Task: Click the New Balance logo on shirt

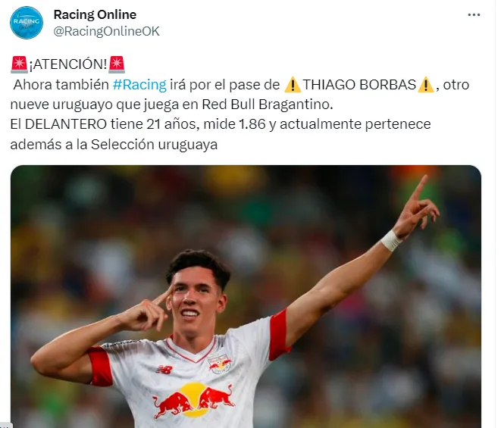Action: (x=164, y=370)
